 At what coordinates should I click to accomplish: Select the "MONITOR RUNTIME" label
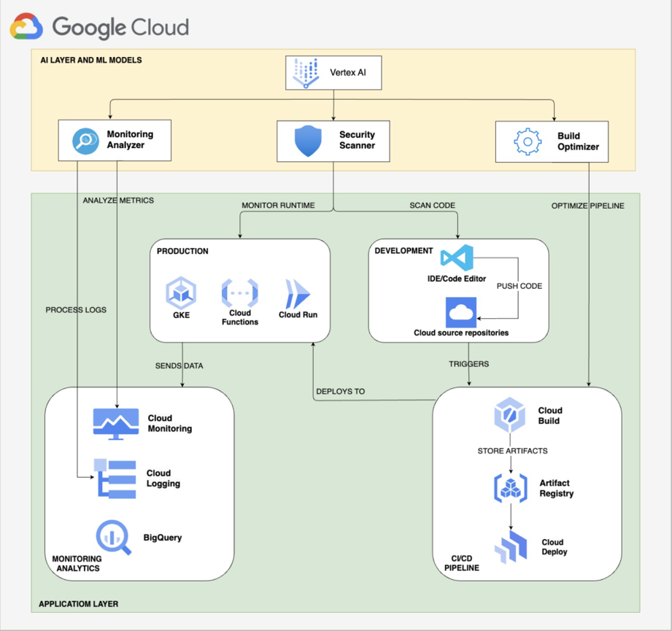[278, 206]
